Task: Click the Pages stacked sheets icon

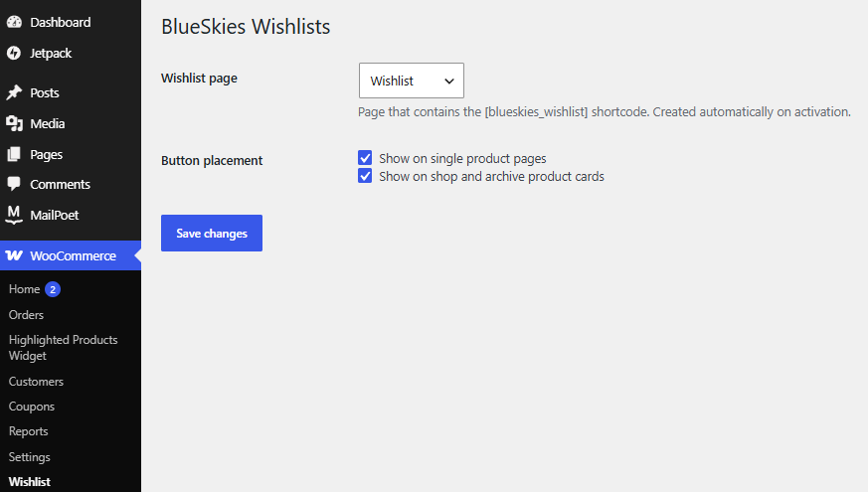Action: (14, 154)
